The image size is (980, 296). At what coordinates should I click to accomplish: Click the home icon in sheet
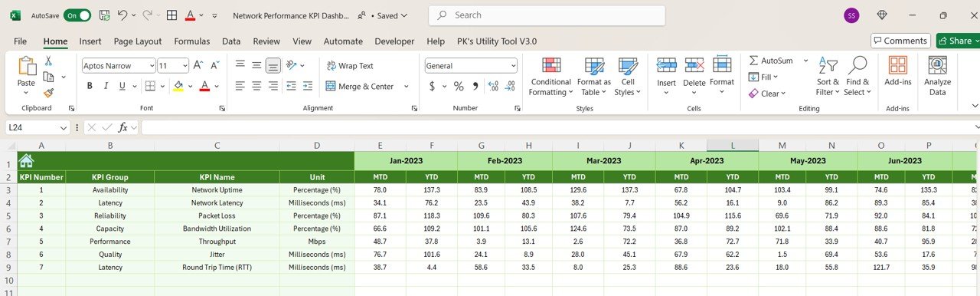click(26, 161)
